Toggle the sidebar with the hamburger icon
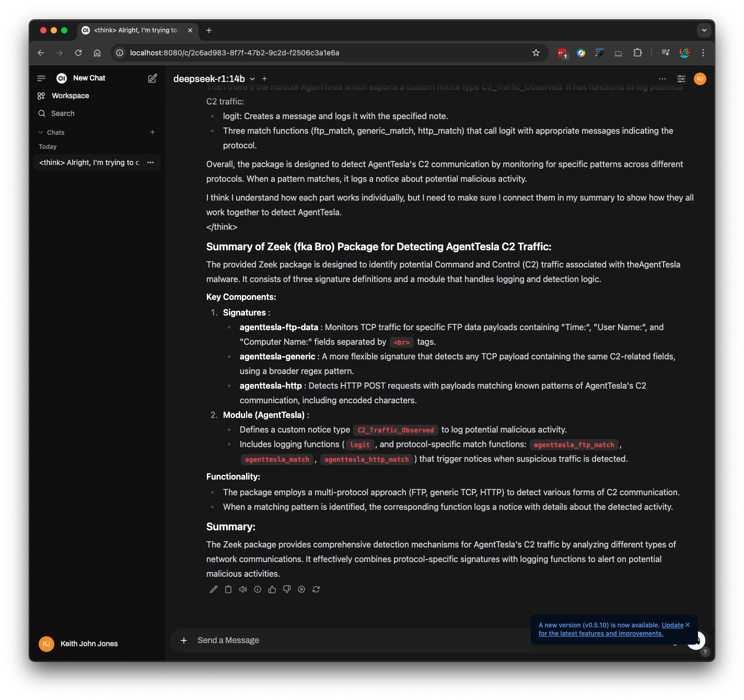Screen dimensions: 744x700 click(x=41, y=78)
